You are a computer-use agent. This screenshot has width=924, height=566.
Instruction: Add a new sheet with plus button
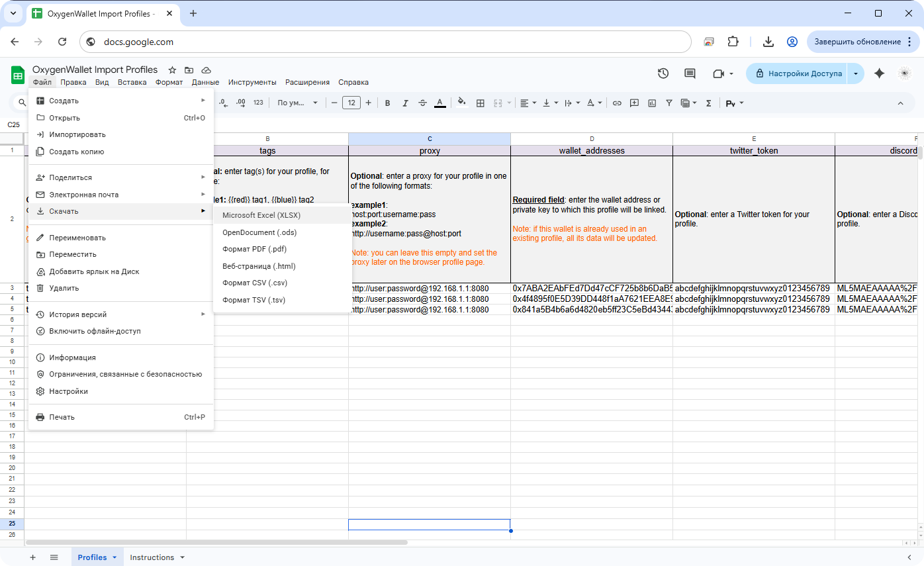point(32,557)
